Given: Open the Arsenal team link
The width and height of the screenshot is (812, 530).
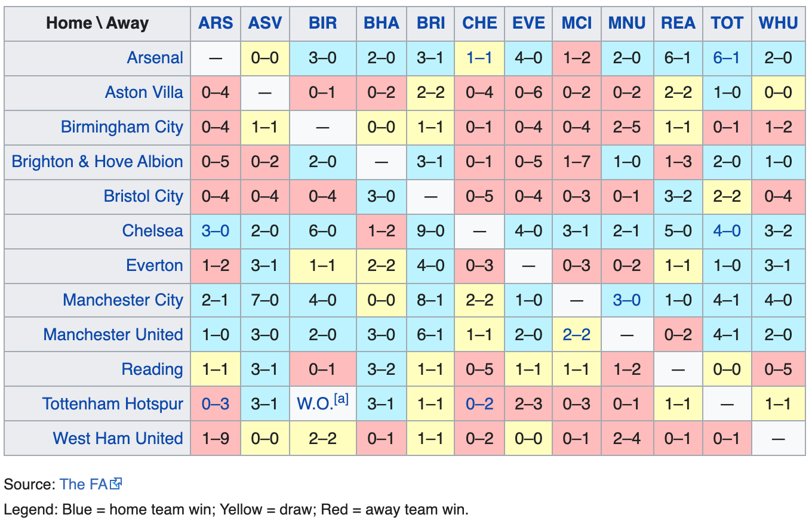Looking at the screenshot, I should 155,58.
